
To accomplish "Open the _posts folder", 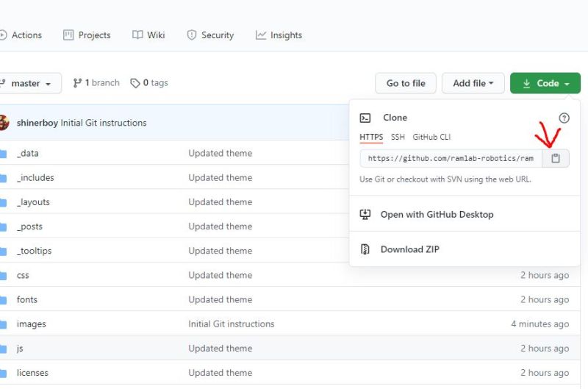I will 29,226.
